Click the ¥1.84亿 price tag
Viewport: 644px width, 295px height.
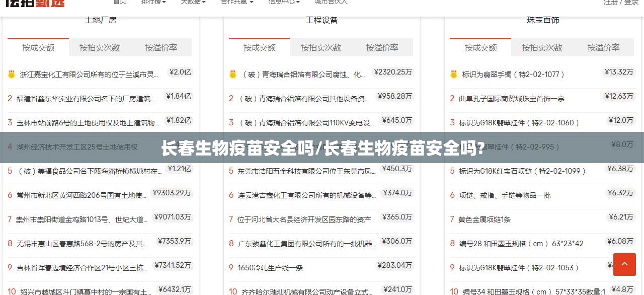tap(179, 96)
